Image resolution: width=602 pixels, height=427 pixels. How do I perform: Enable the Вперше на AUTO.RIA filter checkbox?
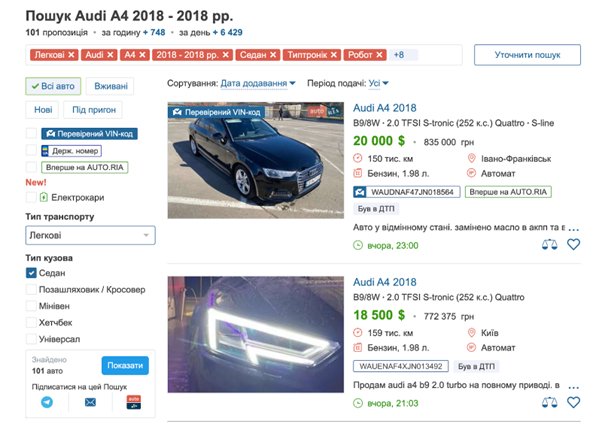tap(31, 167)
